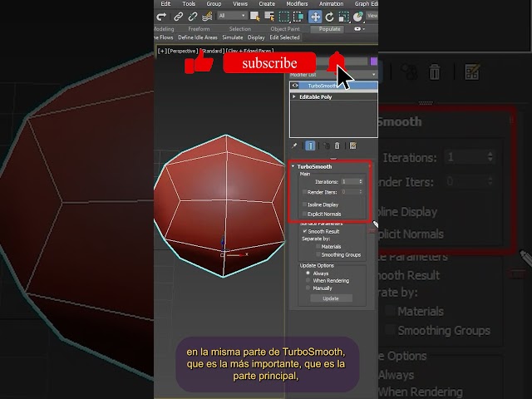This screenshot has width=532, height=399.
Task: Click the Edit Selected ribbon button
Action: (x=284, y=37)
